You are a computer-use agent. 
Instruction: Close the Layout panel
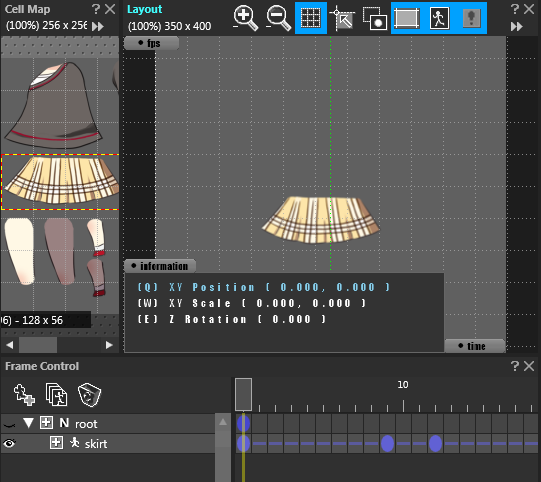tap(529, 9)
